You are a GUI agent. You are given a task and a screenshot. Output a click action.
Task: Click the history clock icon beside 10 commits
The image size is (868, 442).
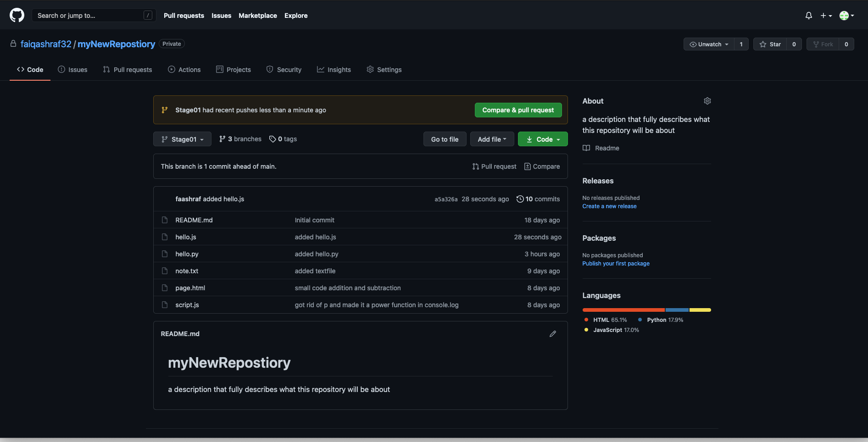pos(520,199)
